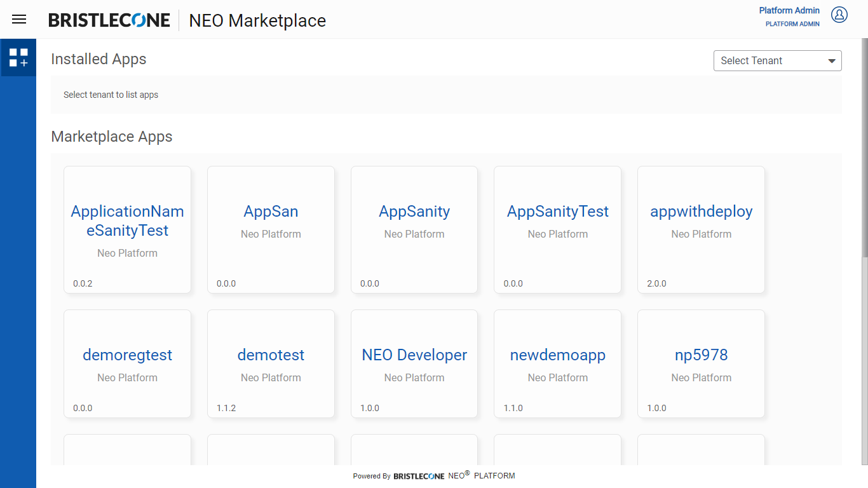Click the footer Bristlecone logo
The image size is (868, 488).
click(419, 476)
